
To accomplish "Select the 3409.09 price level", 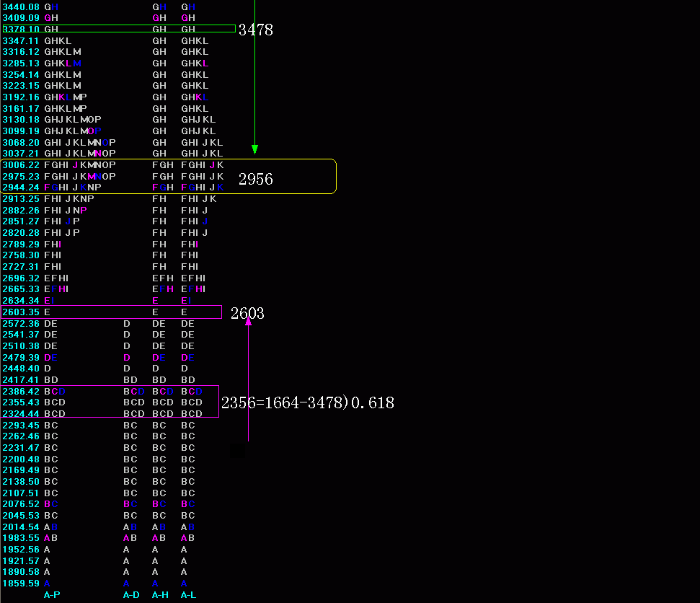I will (21, 18).
